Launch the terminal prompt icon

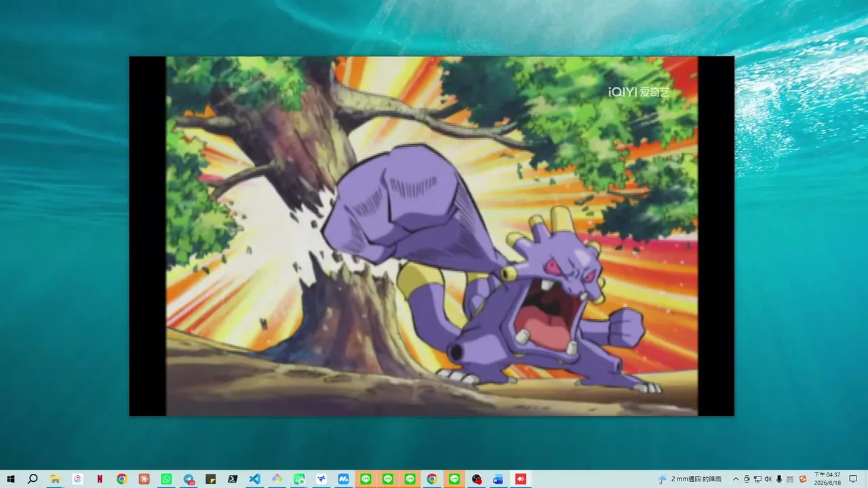tap(233, 479)
